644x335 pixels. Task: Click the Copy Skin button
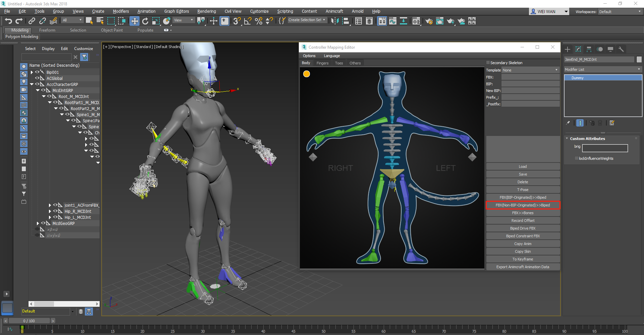[x=523, y=251]
